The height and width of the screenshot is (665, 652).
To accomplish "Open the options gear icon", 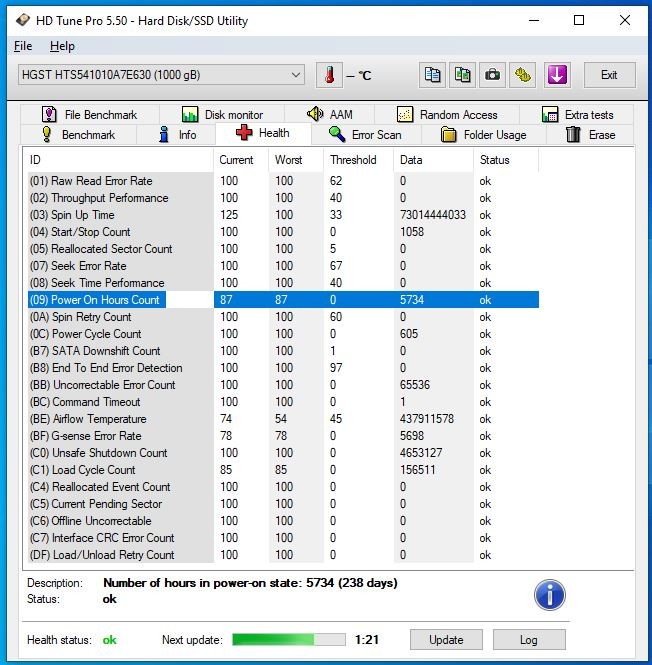I will coord(522,75).
